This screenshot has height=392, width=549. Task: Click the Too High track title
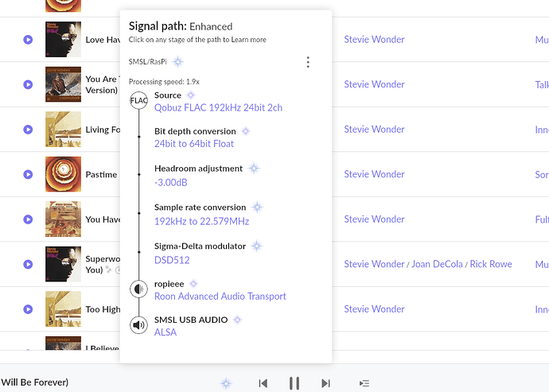point(103,309)
